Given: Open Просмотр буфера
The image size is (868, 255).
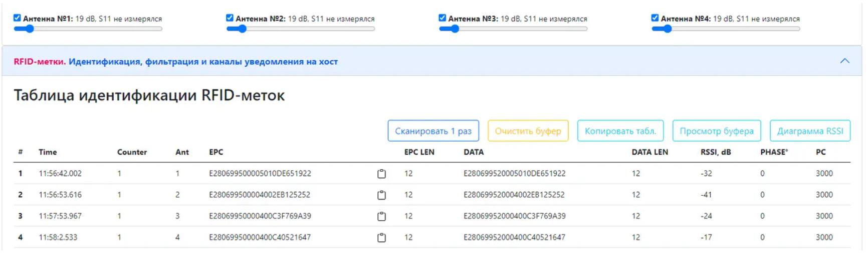Looking at the screenshot, I should 716,131.
